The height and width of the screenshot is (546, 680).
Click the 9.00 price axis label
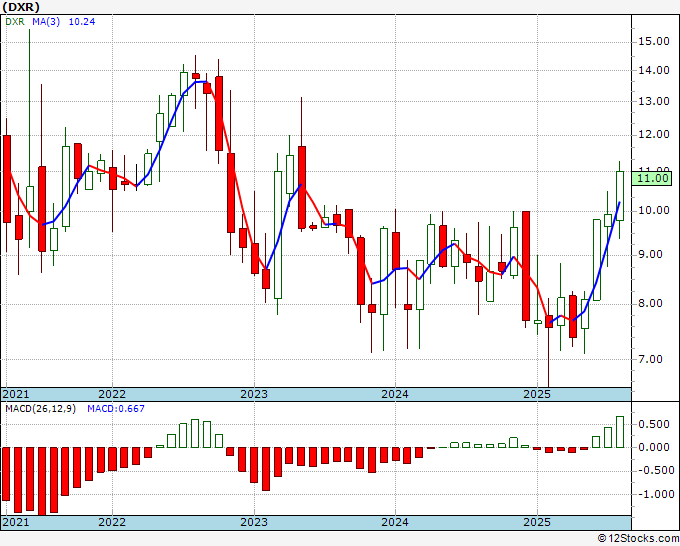coord(651,255)
